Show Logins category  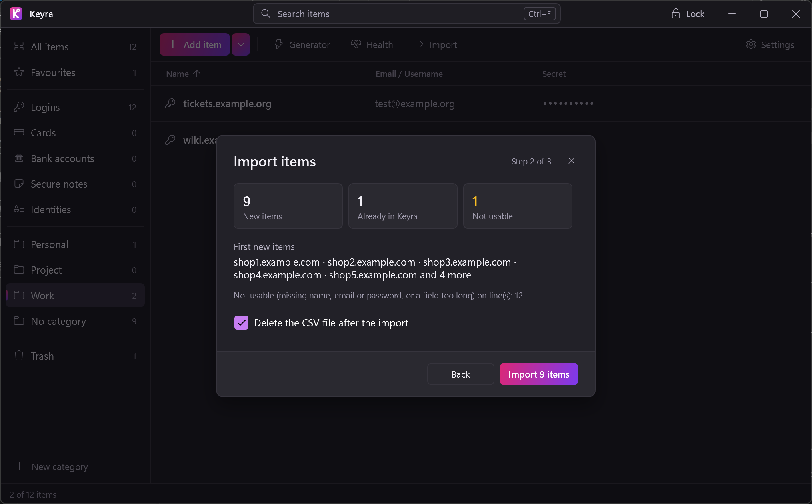pos(75,107)
